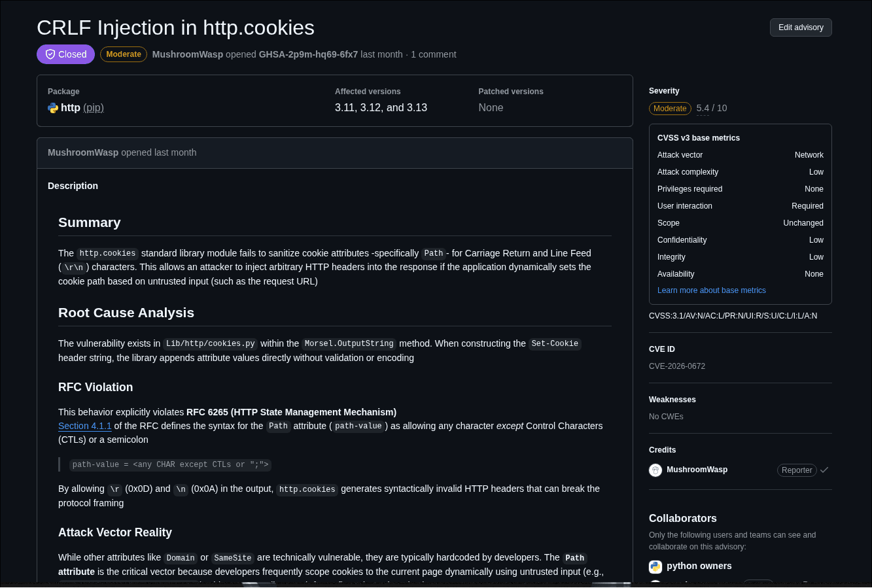Open the pip registry link next to http
This screenshot has height=588, width=872.
94,108
